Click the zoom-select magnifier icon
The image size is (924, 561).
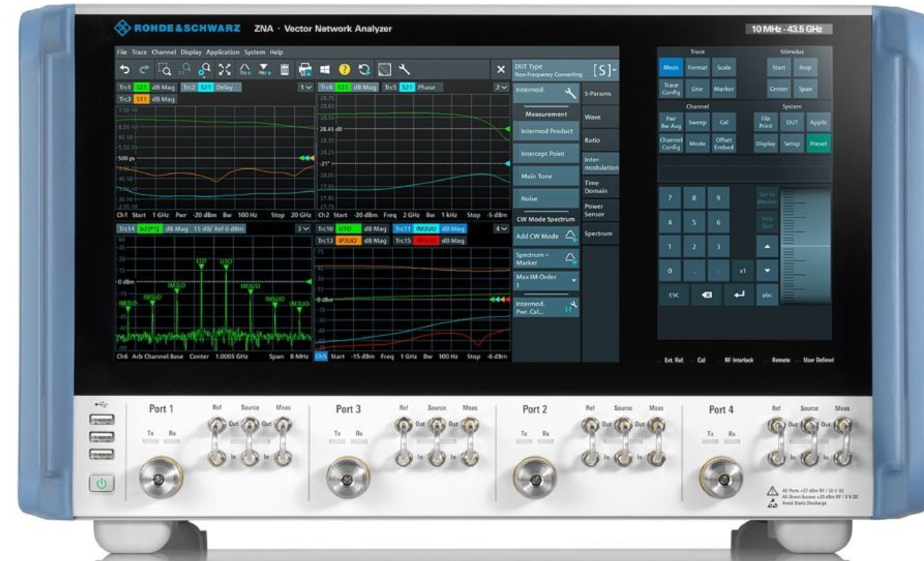[x=164, y=69]
